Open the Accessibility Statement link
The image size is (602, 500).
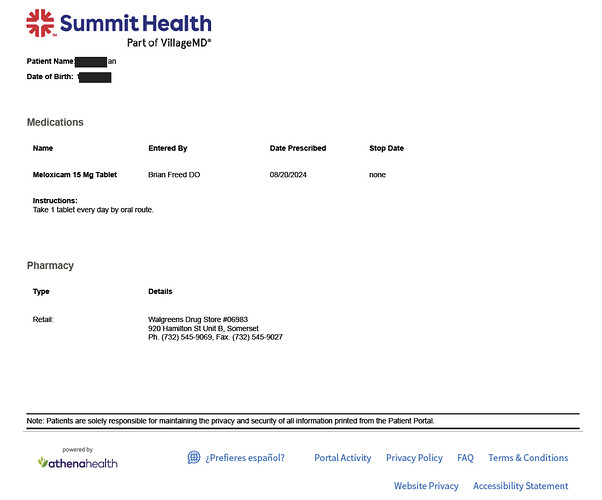[x=521, y=486]
